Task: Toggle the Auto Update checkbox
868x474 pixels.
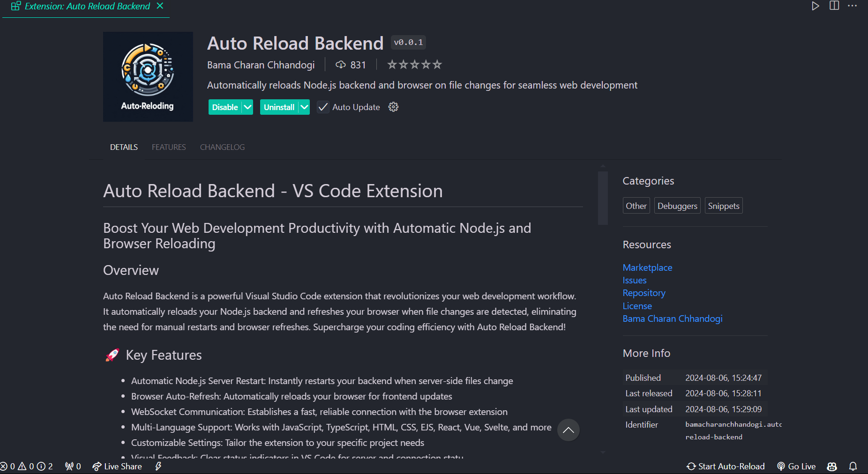Action: click(x=323, y=107)
